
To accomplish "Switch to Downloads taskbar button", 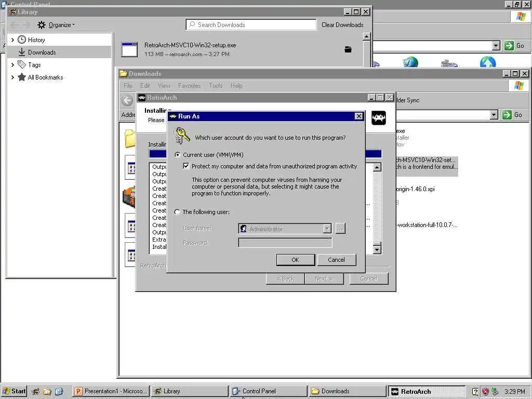I will tap(347, 391).
